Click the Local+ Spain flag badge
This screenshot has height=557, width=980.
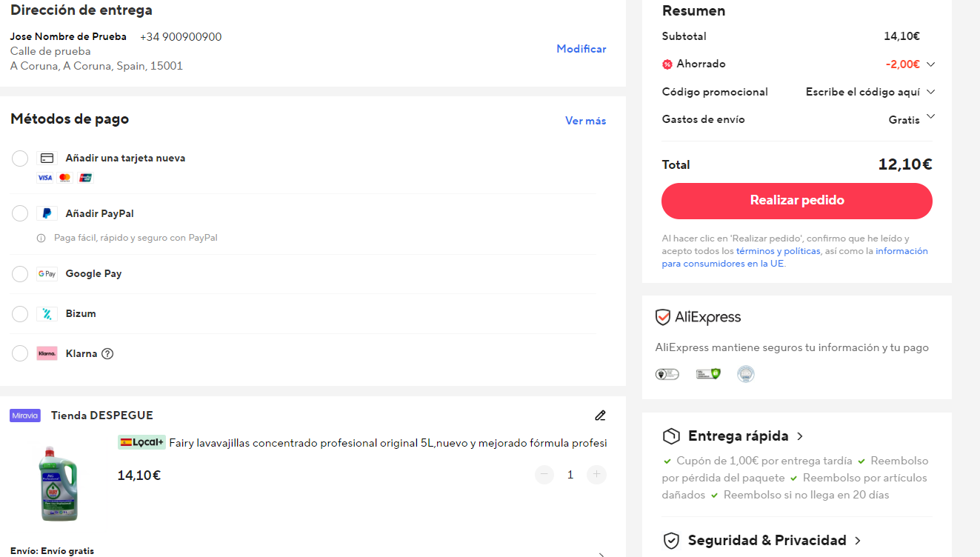[141, 442]
